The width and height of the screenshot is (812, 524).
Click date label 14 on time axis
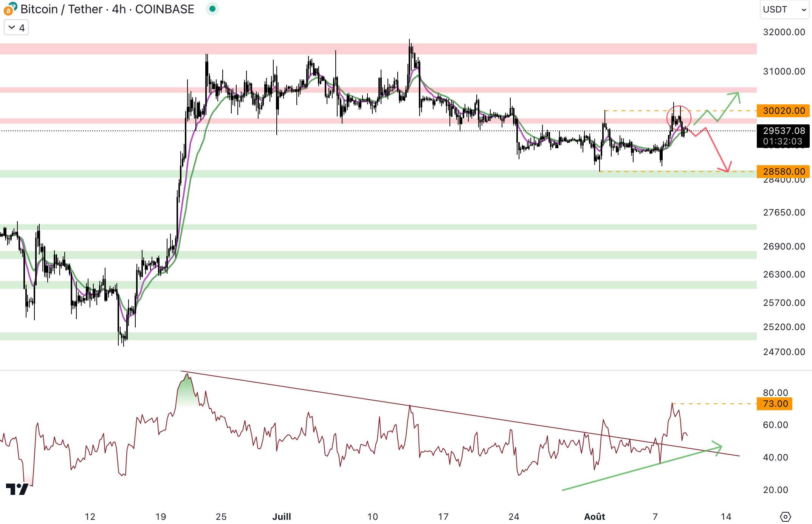[726, 517]
